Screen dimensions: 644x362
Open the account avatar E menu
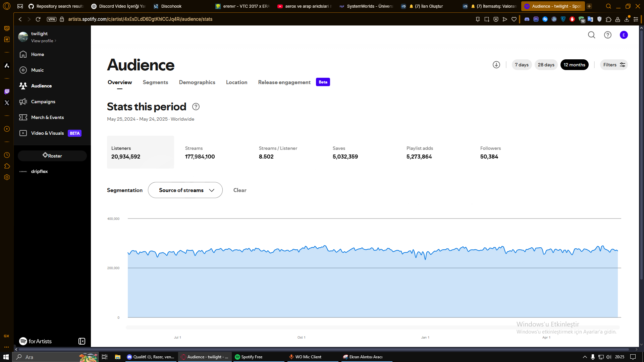[x=624, y=35]
